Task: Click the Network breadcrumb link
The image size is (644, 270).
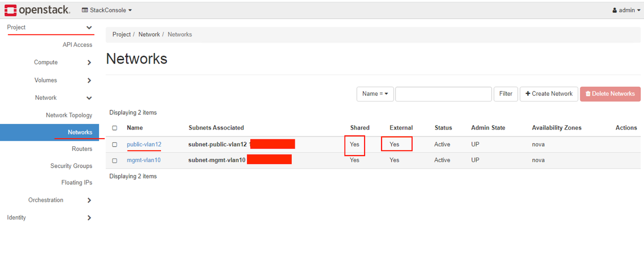Action: pyautogui.click(x=149, y=35)
